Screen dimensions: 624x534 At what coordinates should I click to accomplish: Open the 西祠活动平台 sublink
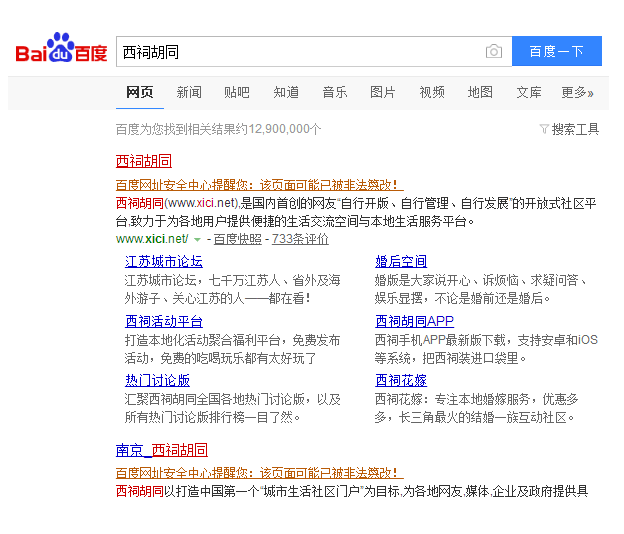coord(164,321)
